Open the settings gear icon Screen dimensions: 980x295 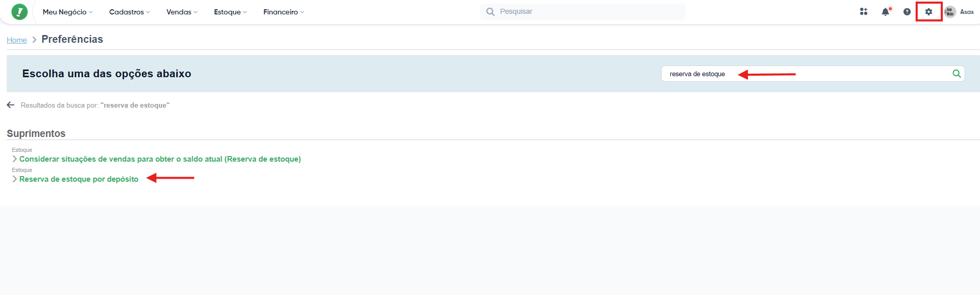pos(928,12)
